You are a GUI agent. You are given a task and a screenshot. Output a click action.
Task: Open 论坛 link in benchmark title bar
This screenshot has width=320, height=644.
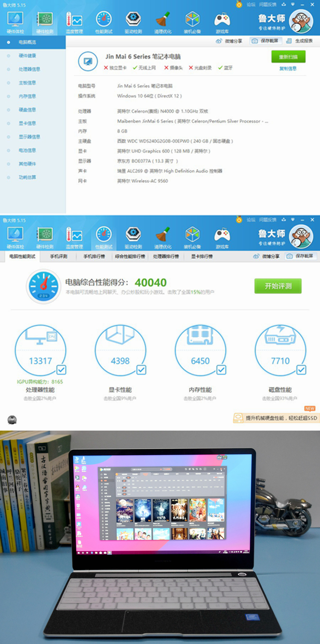tap(251, 220)
